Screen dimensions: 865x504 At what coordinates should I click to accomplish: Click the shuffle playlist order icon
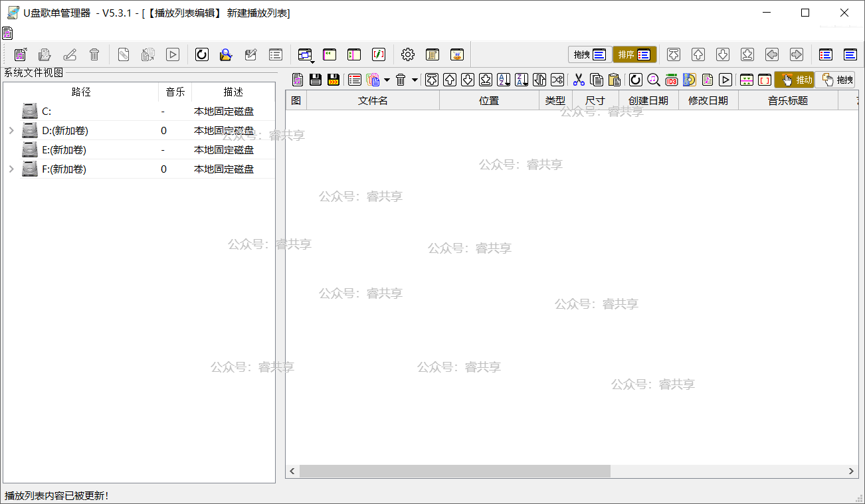(557, 80)
